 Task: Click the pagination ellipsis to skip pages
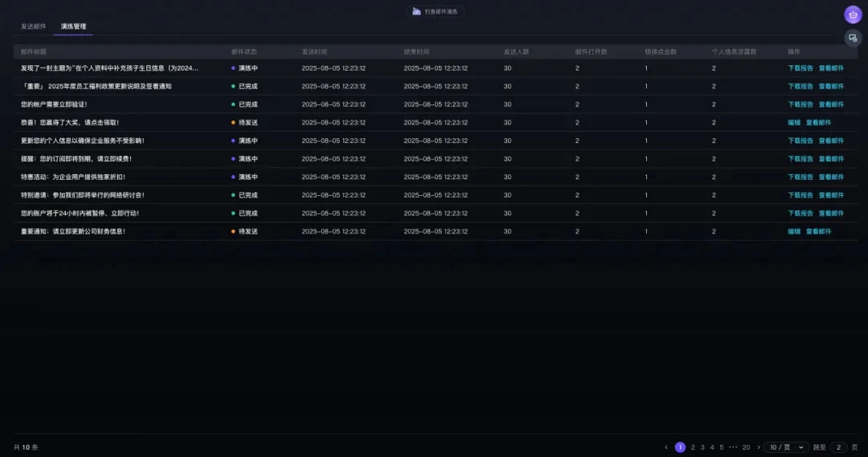tap(733, 447)
